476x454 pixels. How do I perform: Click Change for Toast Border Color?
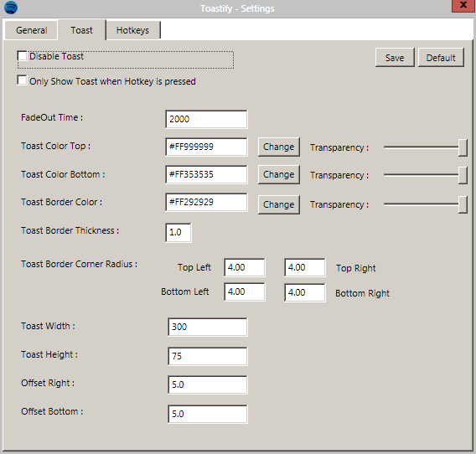tap(279, 204)
